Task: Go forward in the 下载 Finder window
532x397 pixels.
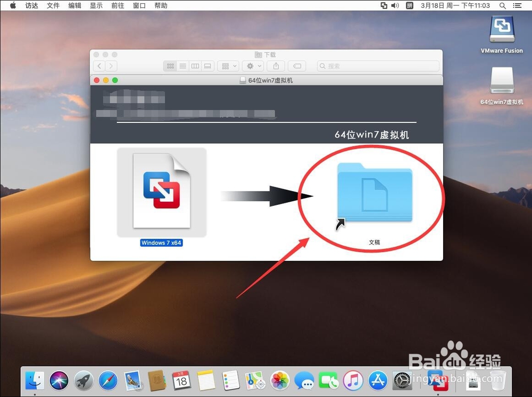Action: coord(111,66)
